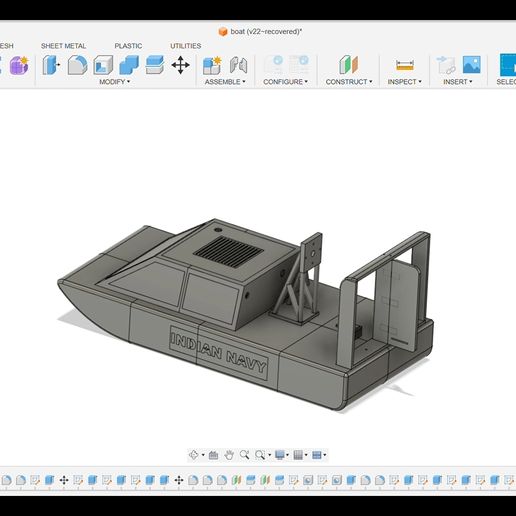516x516 pixels.
Task: Click the Zoom Window/Fit icon
Action: 260,455
